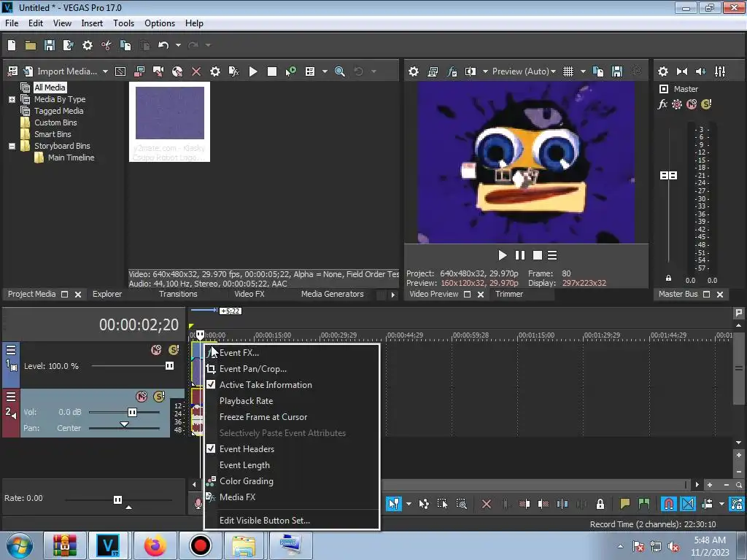The height and width of the screenshot is (560, 747).
Task: Insert Region with green flags icon
Action: tap(644, 504)
